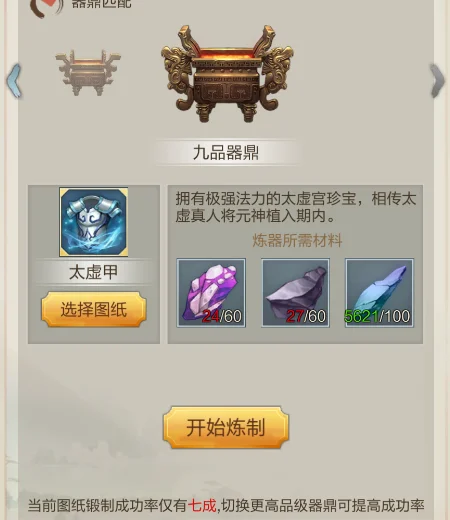
Task: Click the 24/60 material count
Action: click(x=222, y=316)
